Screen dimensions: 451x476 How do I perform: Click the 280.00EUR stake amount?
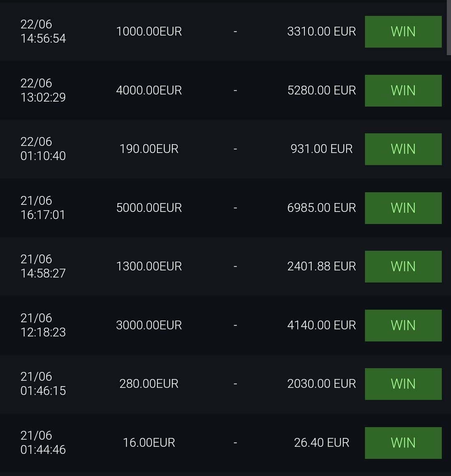coord(149,384)
